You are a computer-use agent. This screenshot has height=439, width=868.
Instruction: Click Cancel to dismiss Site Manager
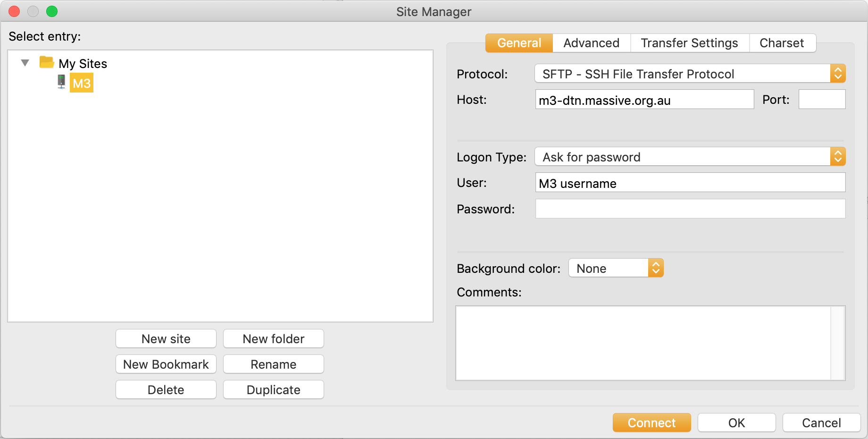821,422
